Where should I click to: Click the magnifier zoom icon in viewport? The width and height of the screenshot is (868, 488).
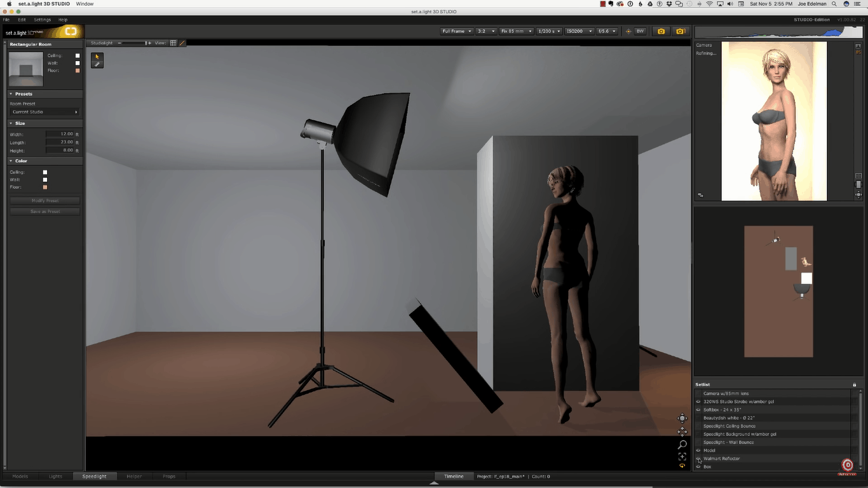point(682,445)
